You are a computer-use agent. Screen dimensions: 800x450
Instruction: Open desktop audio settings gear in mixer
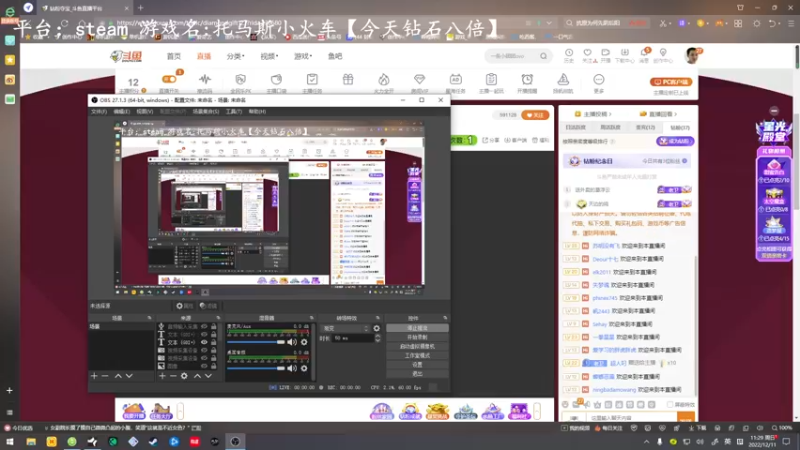(x=304, y=368)
